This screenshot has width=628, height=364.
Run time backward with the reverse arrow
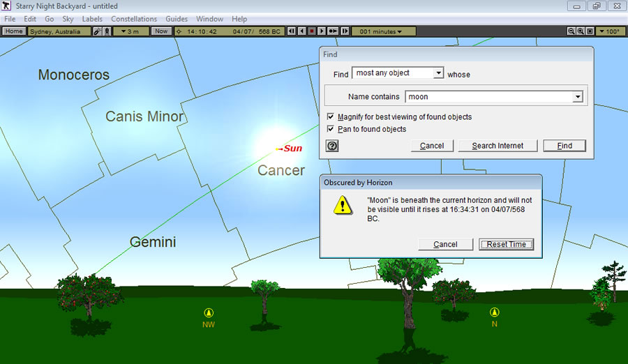coord(302,31)
